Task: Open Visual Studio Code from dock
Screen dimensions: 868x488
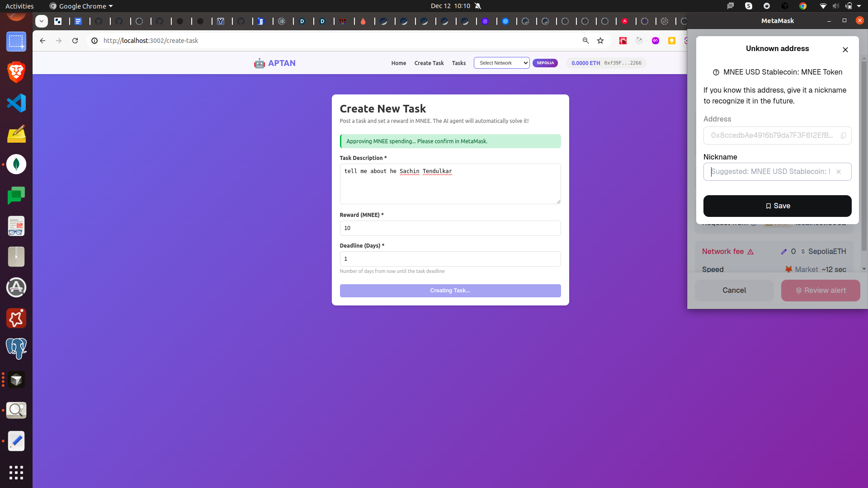Action: 16,103
